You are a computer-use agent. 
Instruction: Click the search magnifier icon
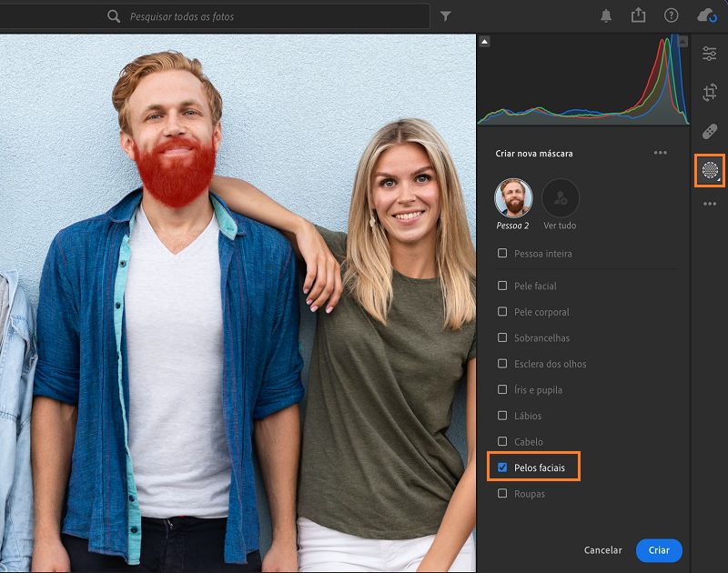coord(114,16)
